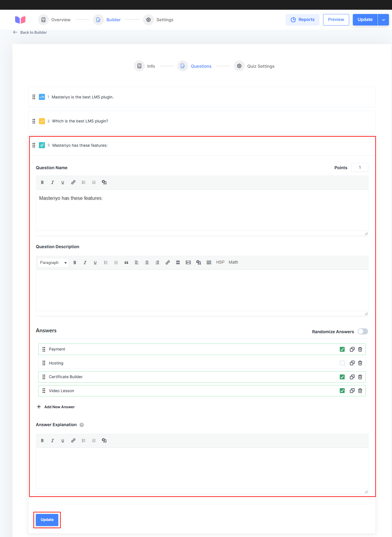The height and width of the screenshot is (537, 392).
Task: Insert video media in Question Description
Action: pyautogui.click(x=188, y=263)
